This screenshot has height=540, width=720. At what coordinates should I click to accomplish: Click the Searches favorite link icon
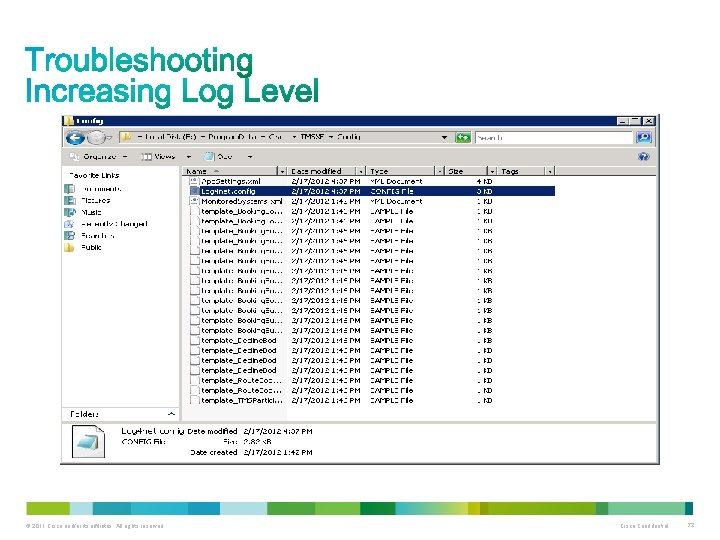(x=70, y=236)
